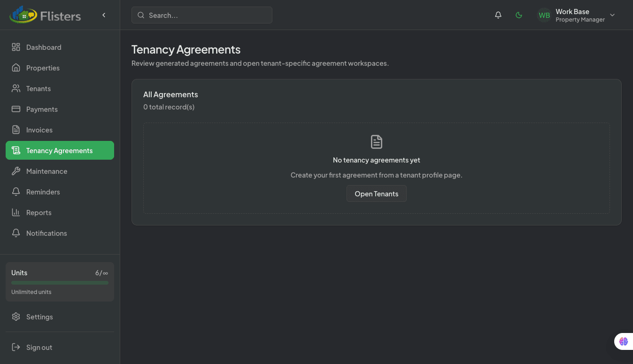This screenshot has width=633, height=364.
Task: Collapse the sidebar using the chevron arrow
Action: 104,15
